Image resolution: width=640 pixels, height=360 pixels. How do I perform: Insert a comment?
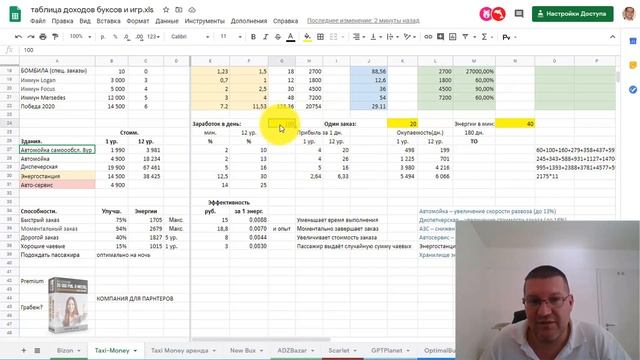(x=440, y=37)
